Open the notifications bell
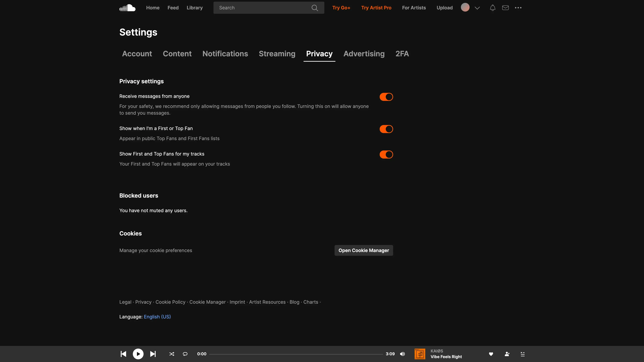The image size is (644, 362). pos(493,8)
